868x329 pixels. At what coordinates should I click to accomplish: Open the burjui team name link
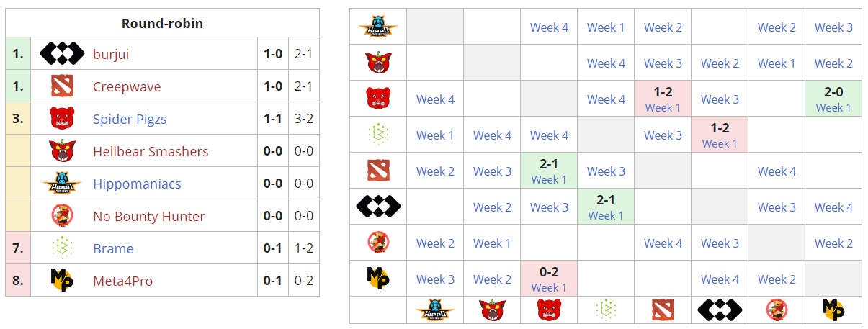pyautogui.click(x=111, y=54)
